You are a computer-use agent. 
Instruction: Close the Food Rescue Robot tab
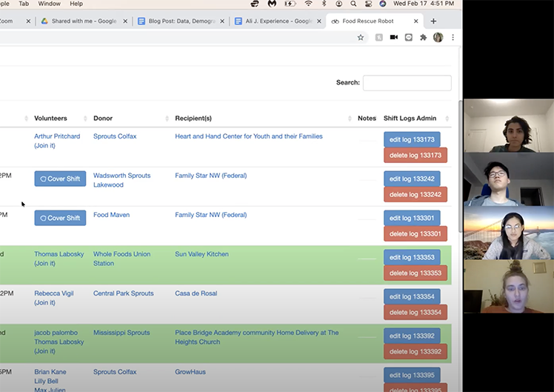[x=415, y=21]
